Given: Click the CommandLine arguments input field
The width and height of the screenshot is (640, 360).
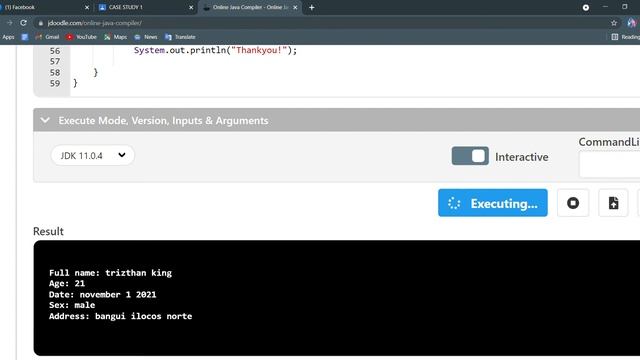Looking at the screenshot, I should click(x=609, y=164).
